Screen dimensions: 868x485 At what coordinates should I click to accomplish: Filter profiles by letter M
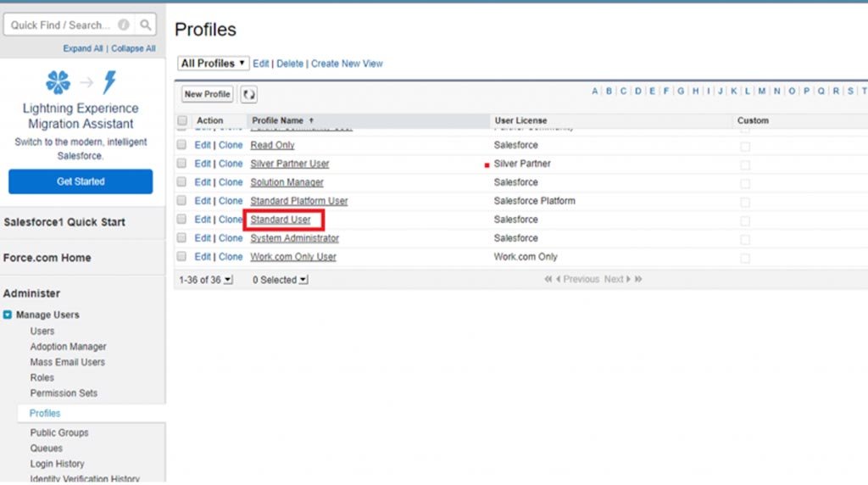(762, 91)
